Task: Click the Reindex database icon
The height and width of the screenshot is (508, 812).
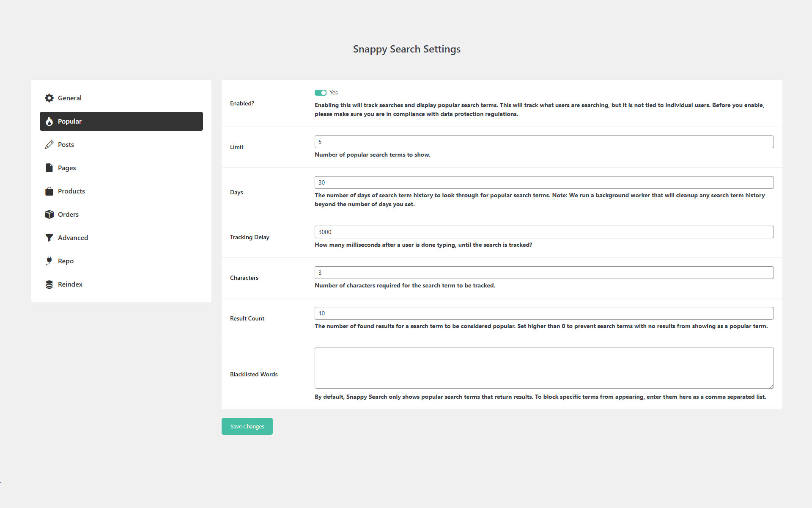Action: [49, 284]
